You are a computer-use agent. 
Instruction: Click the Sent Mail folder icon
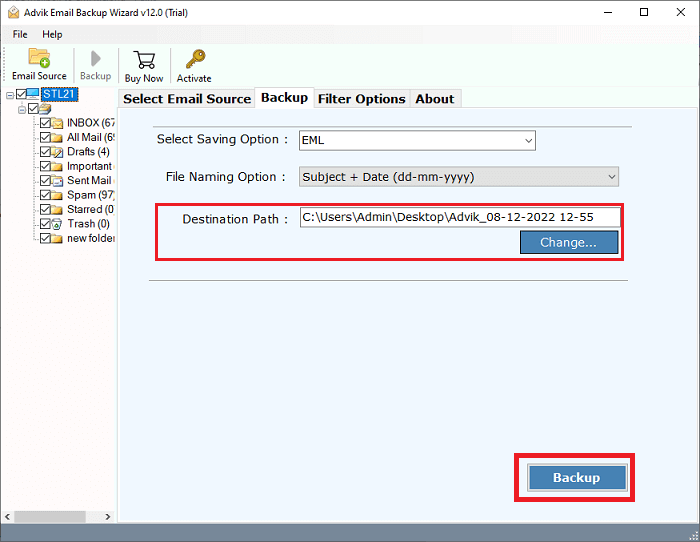(57, 181)
